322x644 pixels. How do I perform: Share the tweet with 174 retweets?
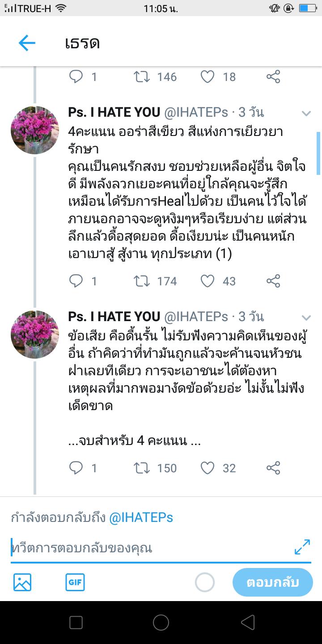[x=273, y=281]
